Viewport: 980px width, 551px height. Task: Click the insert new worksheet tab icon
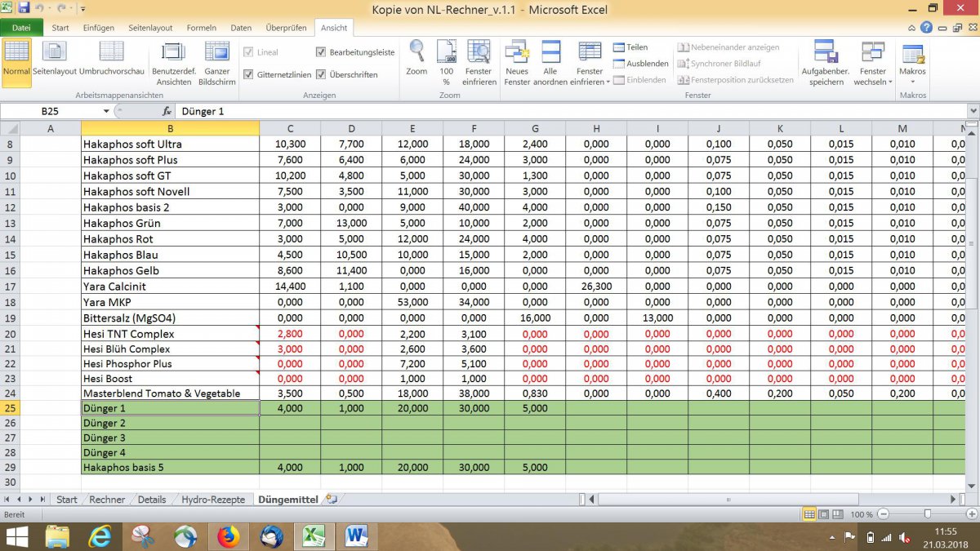pos(331,499)
